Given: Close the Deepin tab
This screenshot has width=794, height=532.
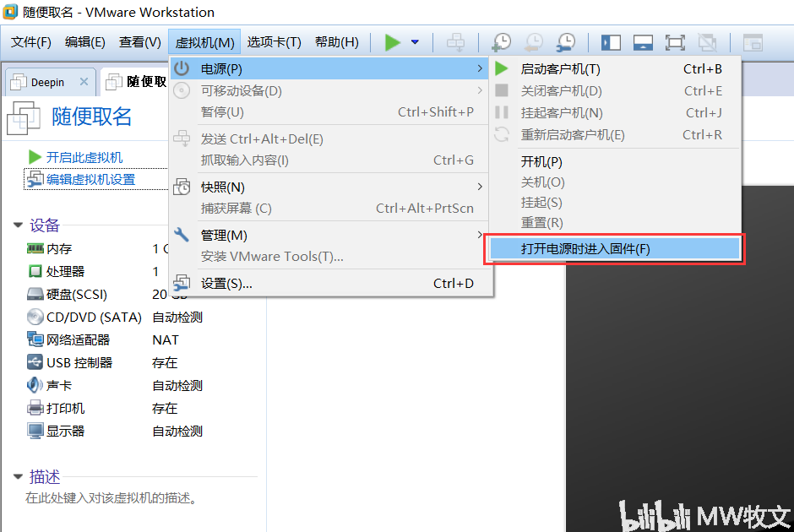Looking at the screenshot, I should pos(84,82).
